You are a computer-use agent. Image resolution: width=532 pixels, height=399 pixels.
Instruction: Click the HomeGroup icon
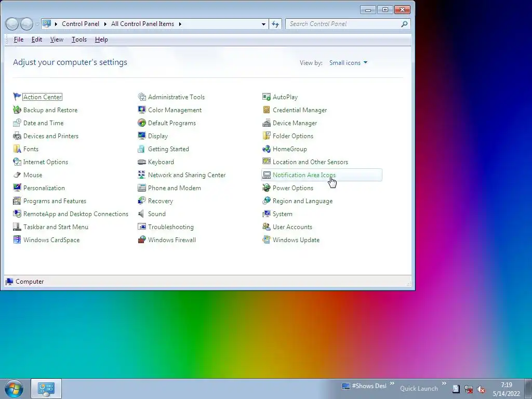tap(267, 149)
